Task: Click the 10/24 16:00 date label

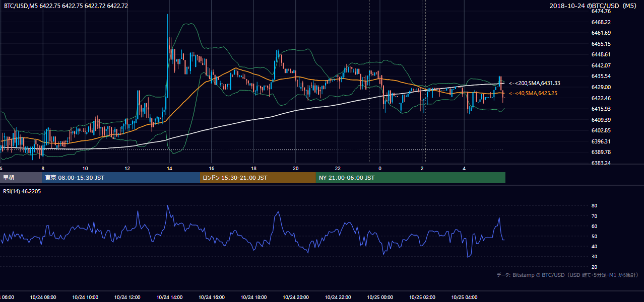Action: tap(212, 297)
